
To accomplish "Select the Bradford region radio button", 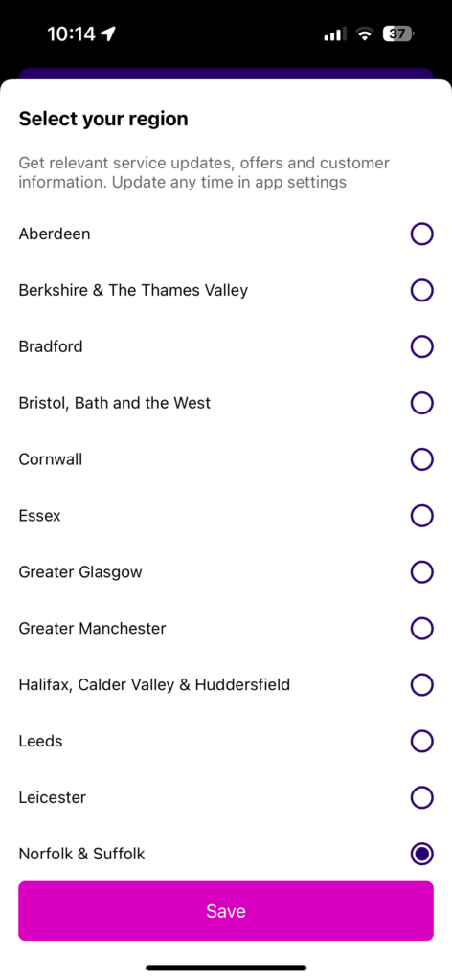I will click(422, 346).
